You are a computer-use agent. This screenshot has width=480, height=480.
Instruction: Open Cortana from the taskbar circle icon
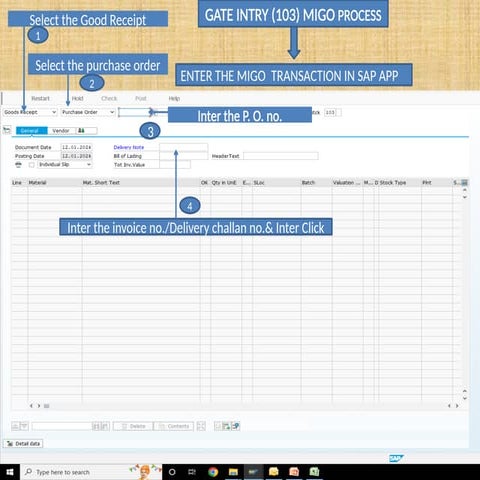(172, 472)
